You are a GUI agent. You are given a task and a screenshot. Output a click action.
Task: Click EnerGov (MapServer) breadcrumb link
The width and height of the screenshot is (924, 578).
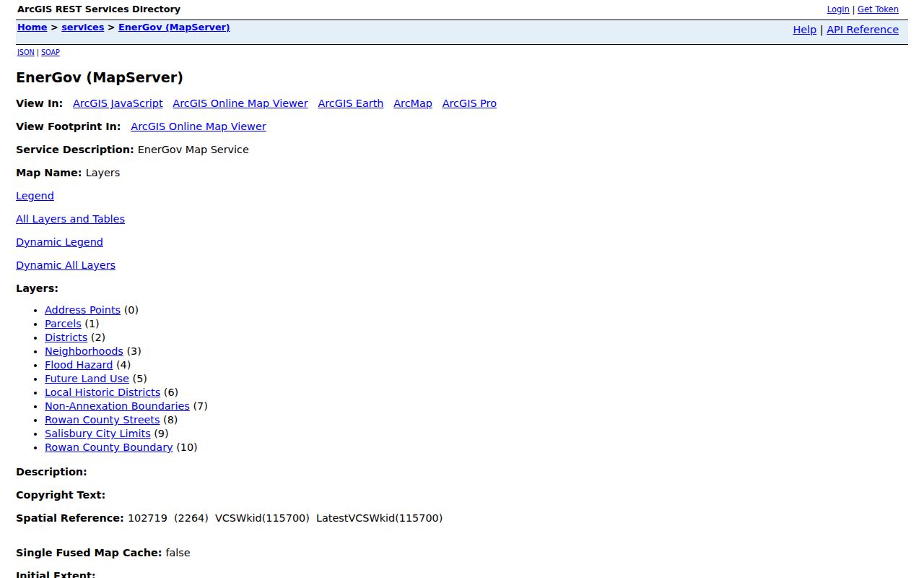pos(174,27)
